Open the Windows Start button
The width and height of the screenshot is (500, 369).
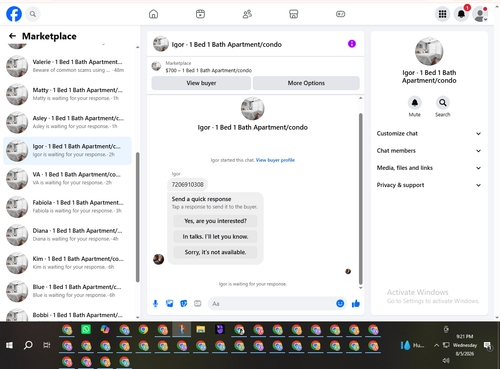(9, 345)
